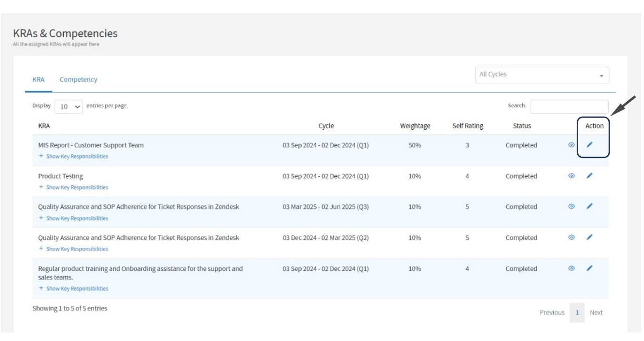View Regular product training KRA eye icon

[572, 268]
